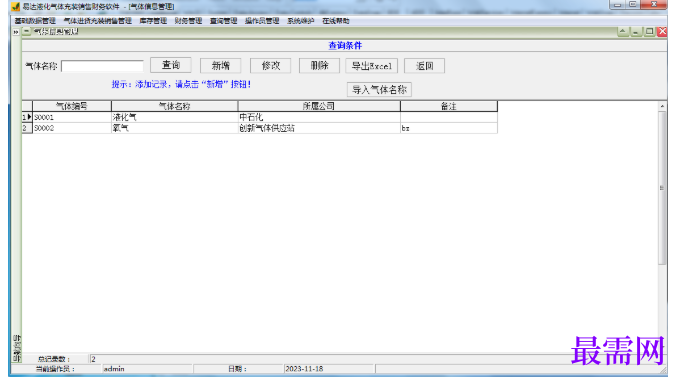Image resolution: width=683 pixels, height=382 pixels.
Task: Click the 中石化 company cell
Action: coord(319,117)
